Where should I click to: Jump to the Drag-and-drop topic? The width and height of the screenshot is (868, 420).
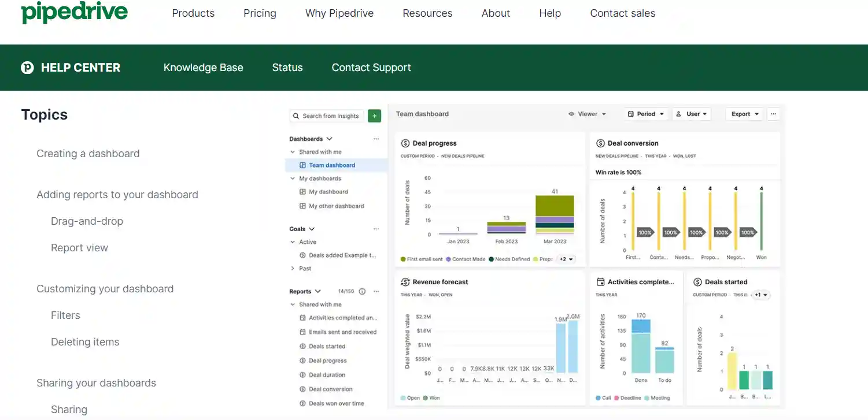click(x=87, y=221)
